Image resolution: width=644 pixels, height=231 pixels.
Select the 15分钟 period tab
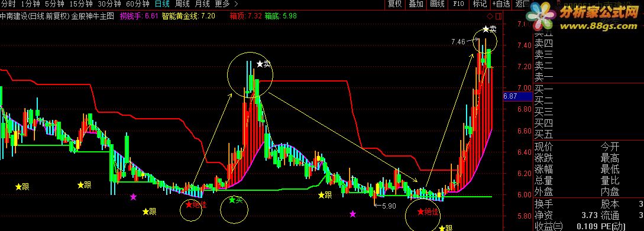[x=81, y=4]
